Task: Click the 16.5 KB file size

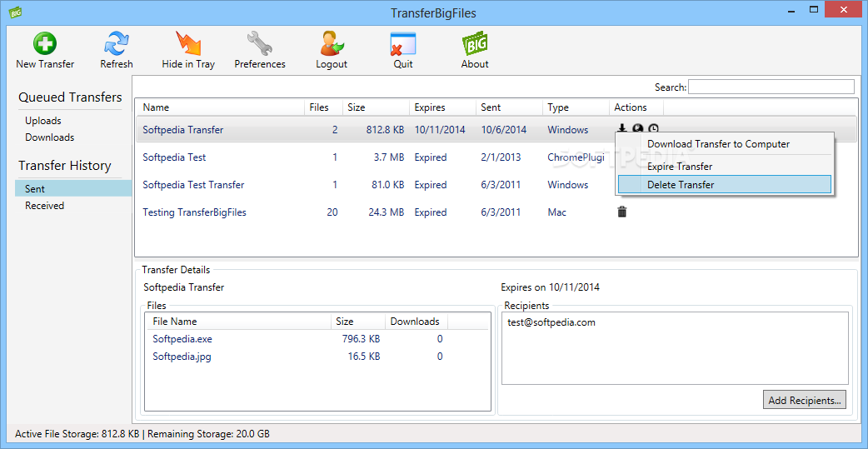Action: [x=366, y=357]
